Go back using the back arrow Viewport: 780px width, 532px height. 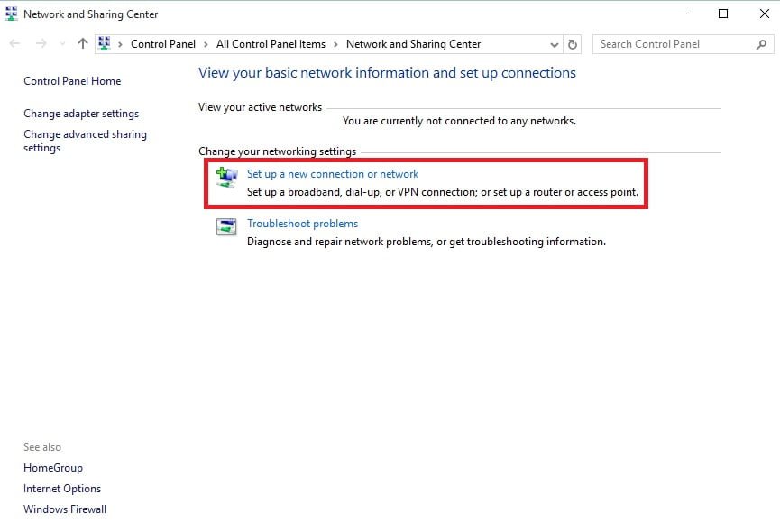tap(15, 44)
